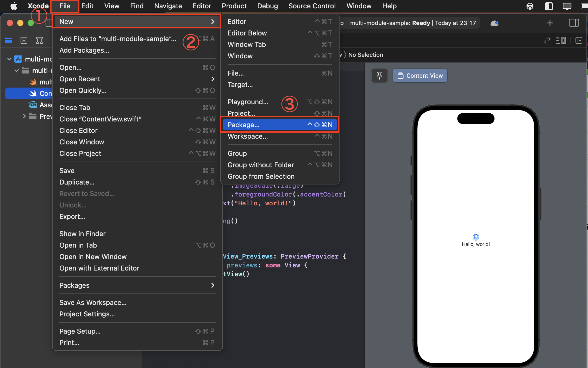The width and height of the screenshot is (588, 368).
Task: Open the source control navigator icon
Action: (x=24, y=40)
